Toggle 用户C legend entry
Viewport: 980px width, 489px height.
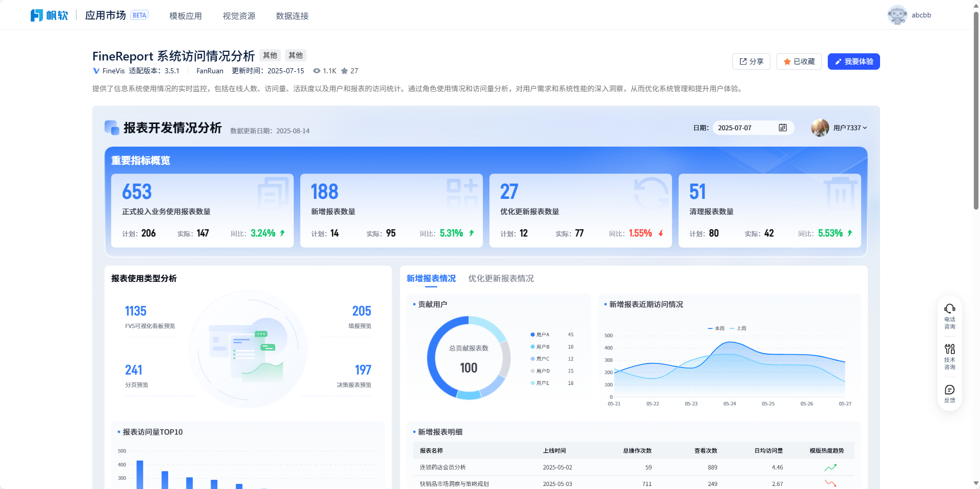(540, 359)
